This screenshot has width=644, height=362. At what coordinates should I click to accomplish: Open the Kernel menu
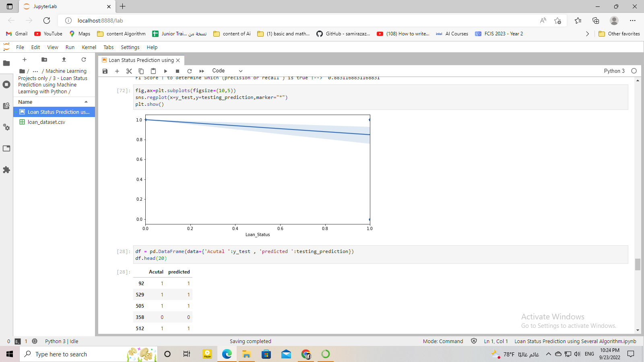pos(89,47)
